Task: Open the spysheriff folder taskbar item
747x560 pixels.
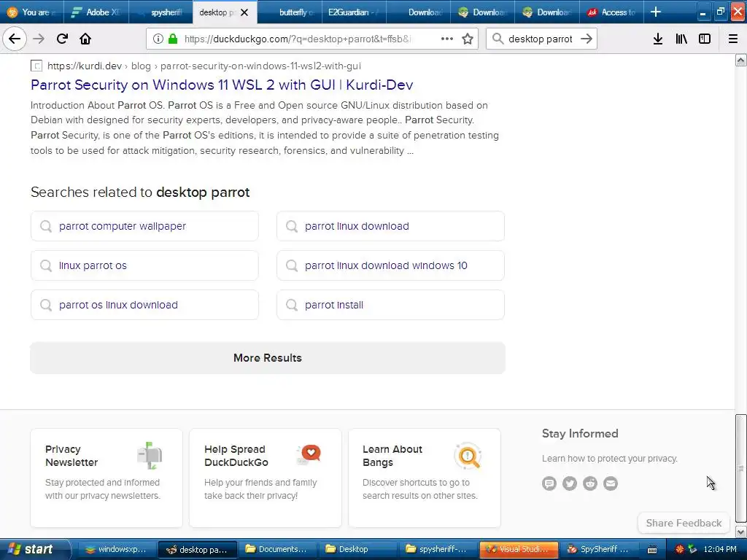Action: pyautogui.click(x=438, y=549)
